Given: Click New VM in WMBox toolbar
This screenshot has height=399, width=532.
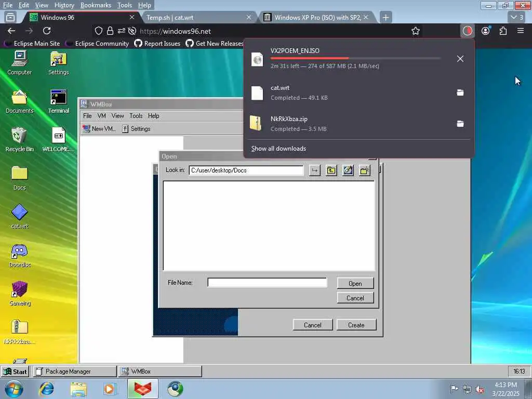Looking at the screenshot, I should coord(99,129).
